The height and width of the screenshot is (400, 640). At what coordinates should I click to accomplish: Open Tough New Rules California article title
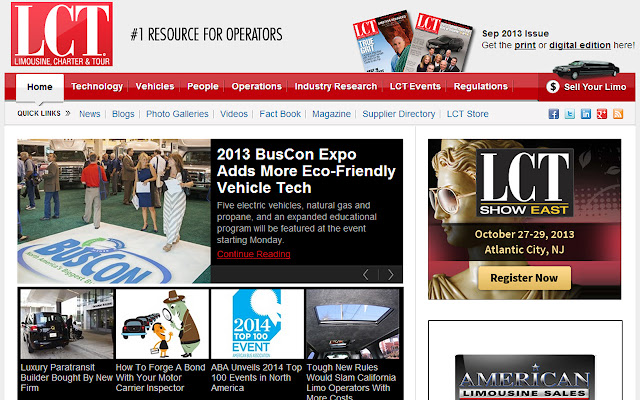pos(351,382)
